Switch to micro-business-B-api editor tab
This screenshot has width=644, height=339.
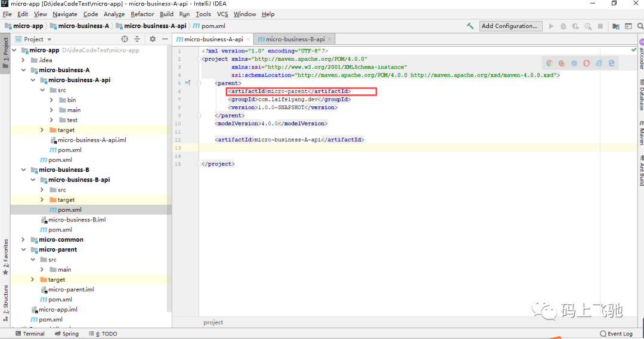[295, 39]
